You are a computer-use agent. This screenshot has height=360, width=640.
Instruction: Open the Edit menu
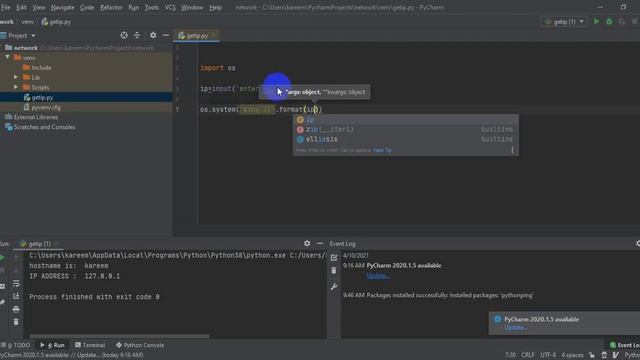(21, 7)
